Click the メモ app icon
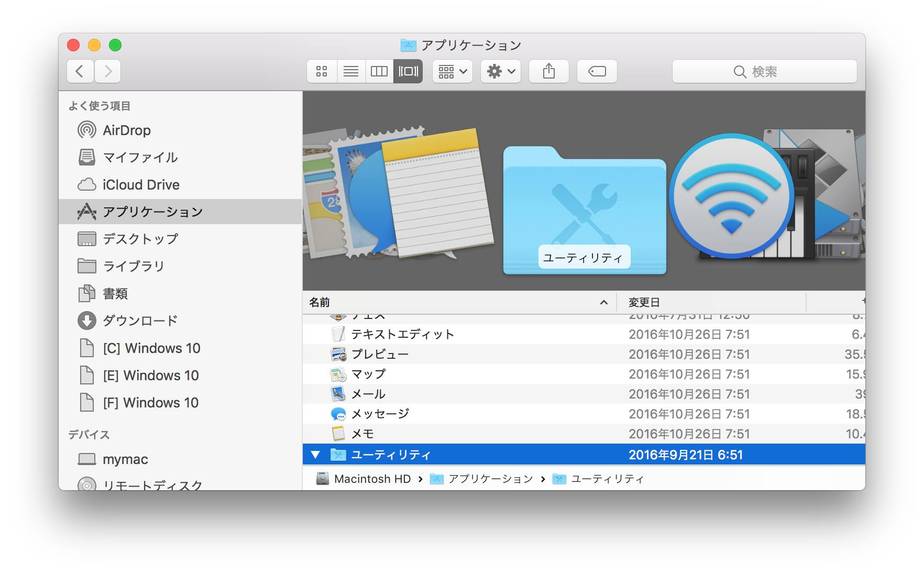924x574 pixels. tap(338, 434)
